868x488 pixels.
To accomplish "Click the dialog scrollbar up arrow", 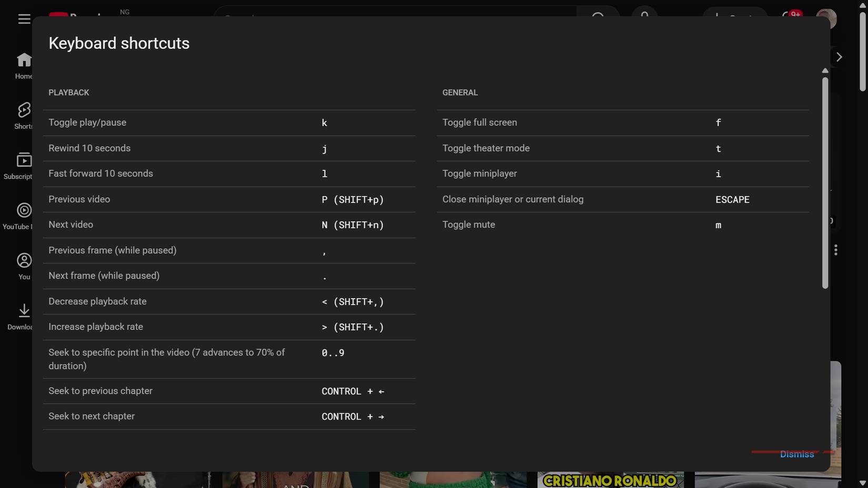I will [x=825, y=70].
